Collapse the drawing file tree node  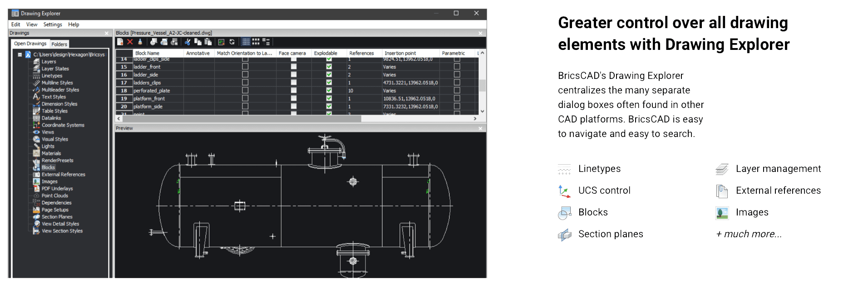[20, 54]
